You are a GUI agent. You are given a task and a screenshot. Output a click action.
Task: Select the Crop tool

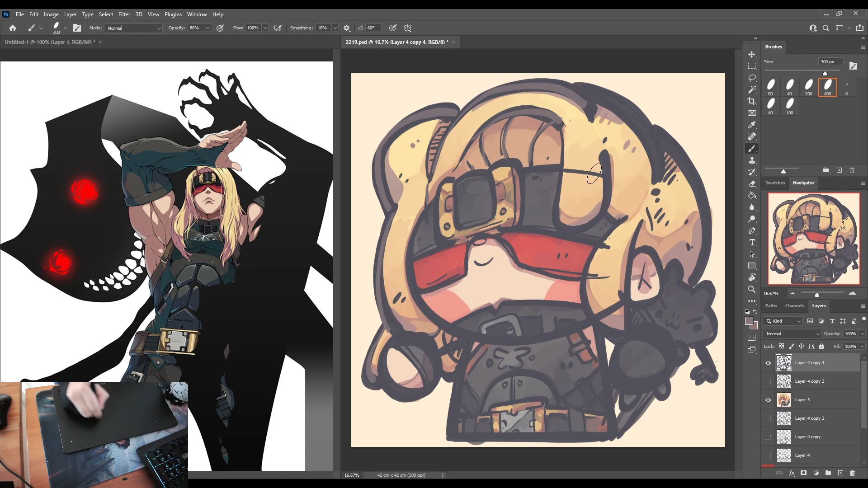752,101
